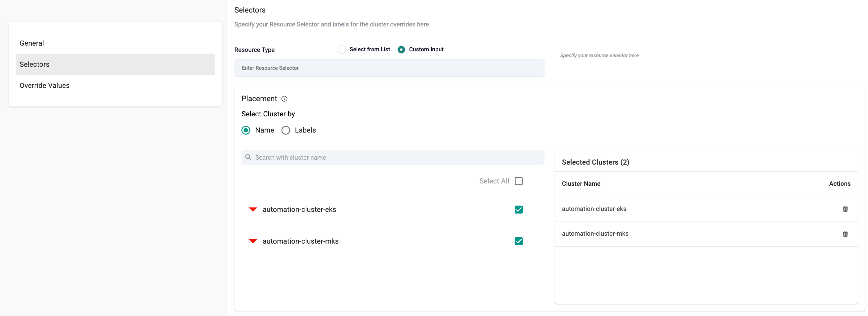Image resolution: width=868 pixels, height=316 pixels.
Task: Expand the automation-cluster-eks red arrow
Action: (253, 210)
